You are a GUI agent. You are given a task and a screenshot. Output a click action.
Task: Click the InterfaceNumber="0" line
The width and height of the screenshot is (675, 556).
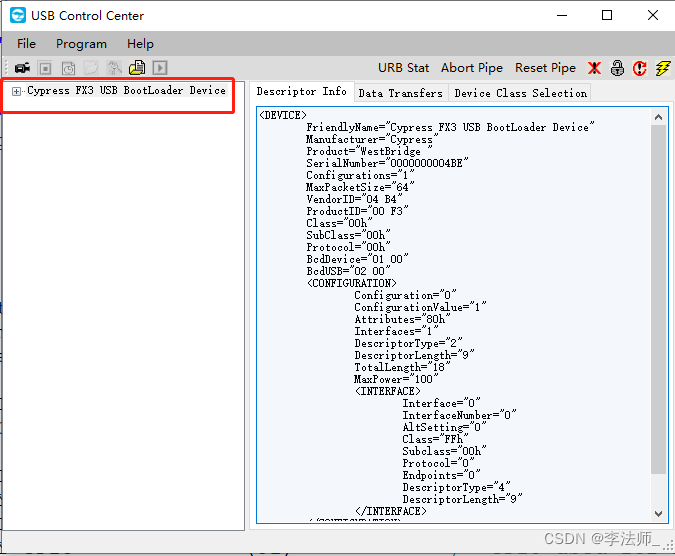[459, 415]
